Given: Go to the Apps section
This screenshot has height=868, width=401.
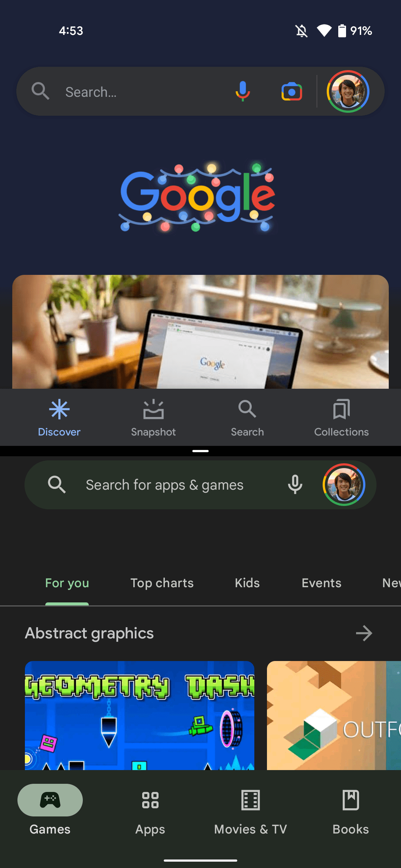Looking at the screenshot, I should [x=150, y=811].
